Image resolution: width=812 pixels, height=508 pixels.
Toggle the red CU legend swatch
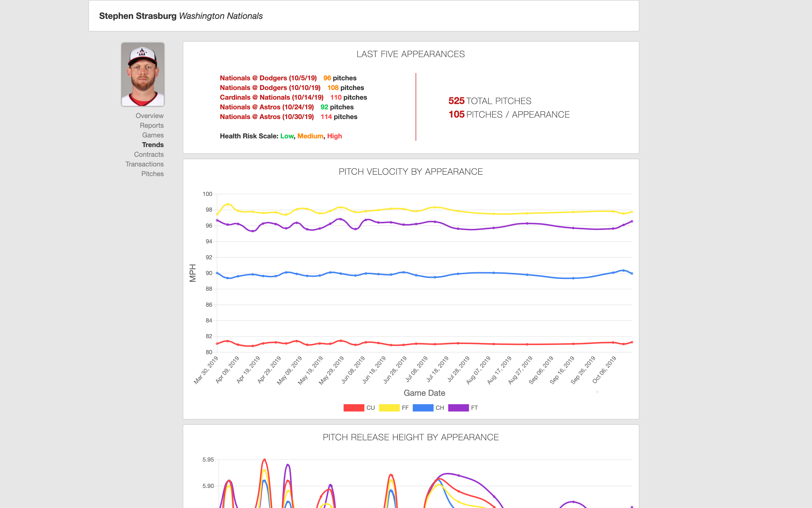(354, 408)
